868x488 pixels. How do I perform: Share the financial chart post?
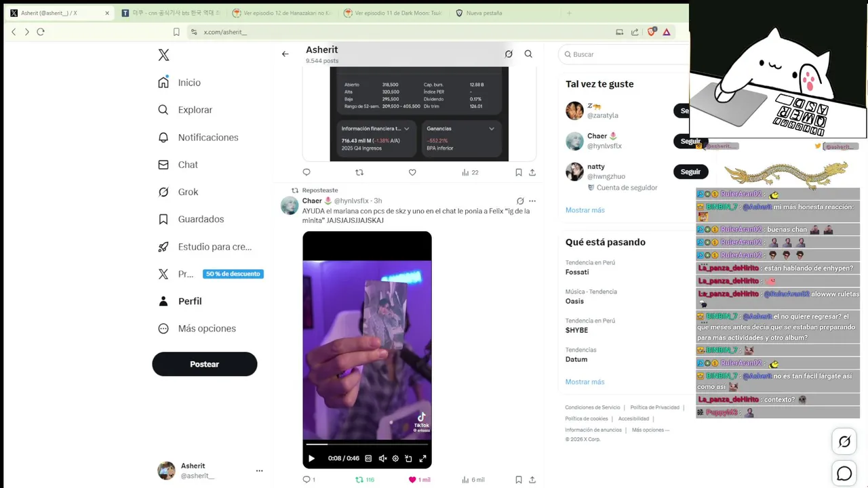coord(532,172)
